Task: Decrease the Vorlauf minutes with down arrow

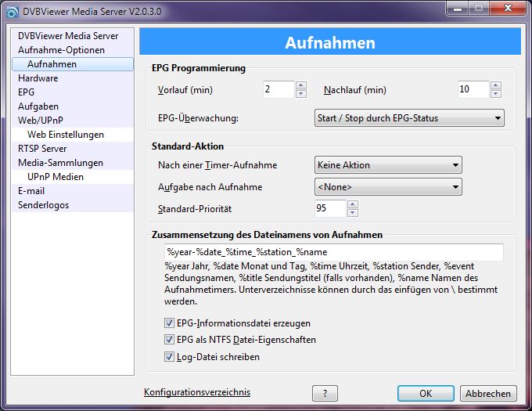Action: coord(301,94)
